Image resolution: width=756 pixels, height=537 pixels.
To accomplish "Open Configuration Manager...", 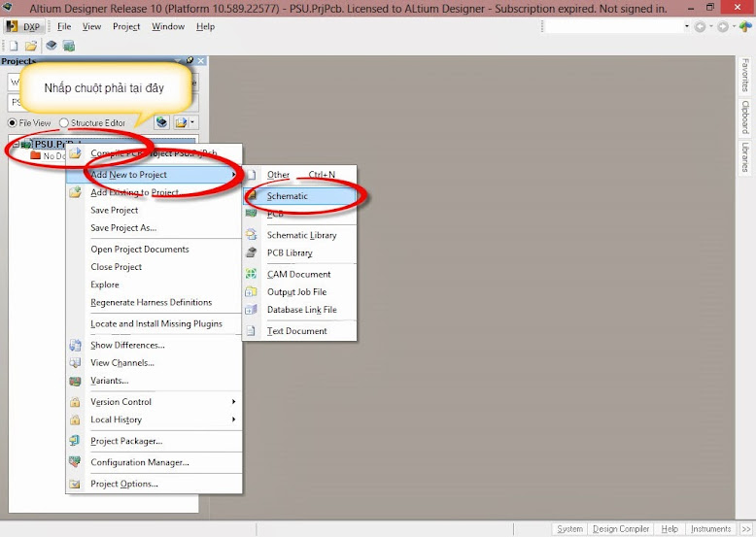I will pyautogui.click(x=154, y=462).
